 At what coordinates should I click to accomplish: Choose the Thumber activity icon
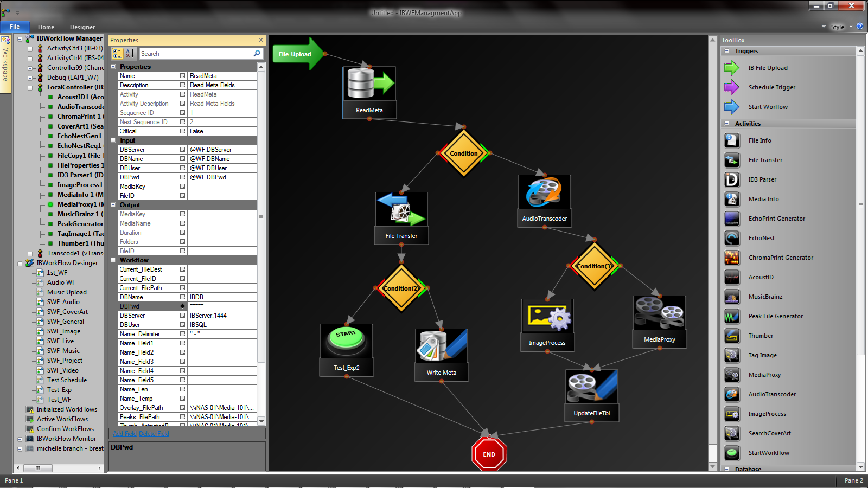coord(732,336)
